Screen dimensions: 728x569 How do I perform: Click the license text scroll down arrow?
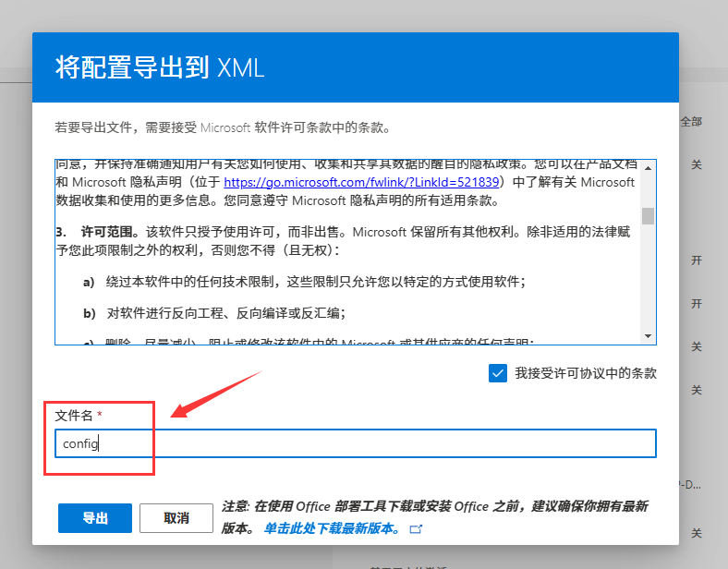649,336
